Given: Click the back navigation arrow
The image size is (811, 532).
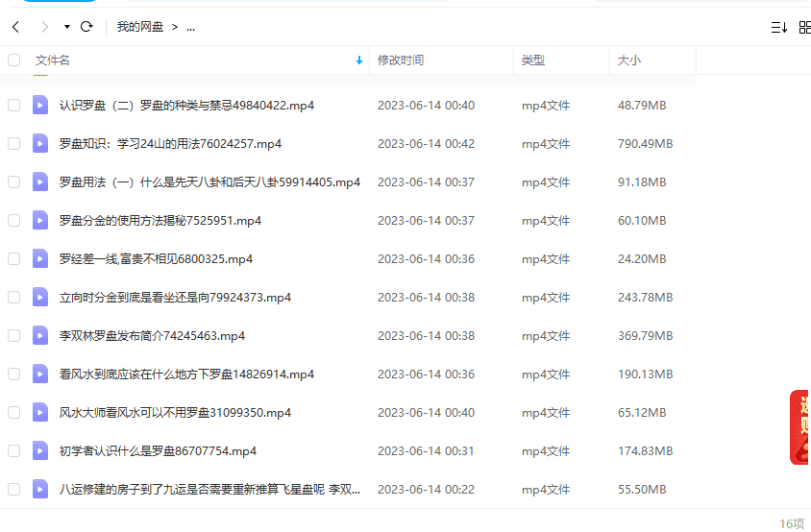Looking at the screenshot, I should 15,27.
